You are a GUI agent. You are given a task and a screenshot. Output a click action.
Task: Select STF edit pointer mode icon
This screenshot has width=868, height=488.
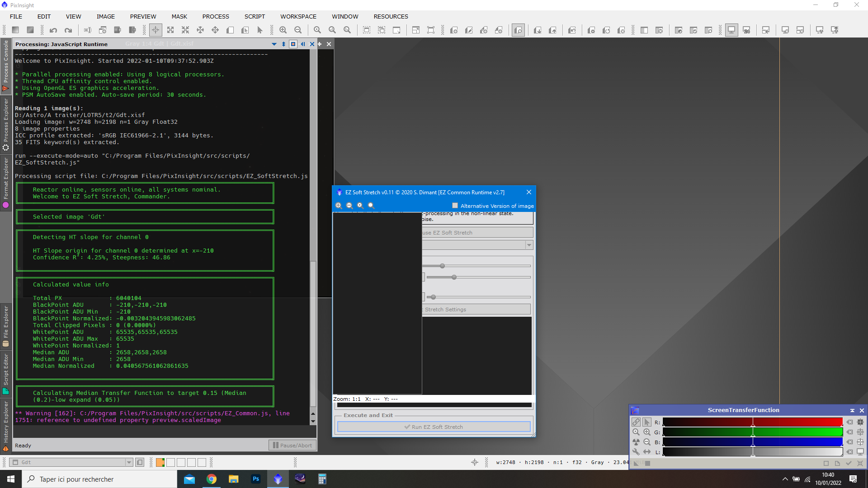(647, 422)
